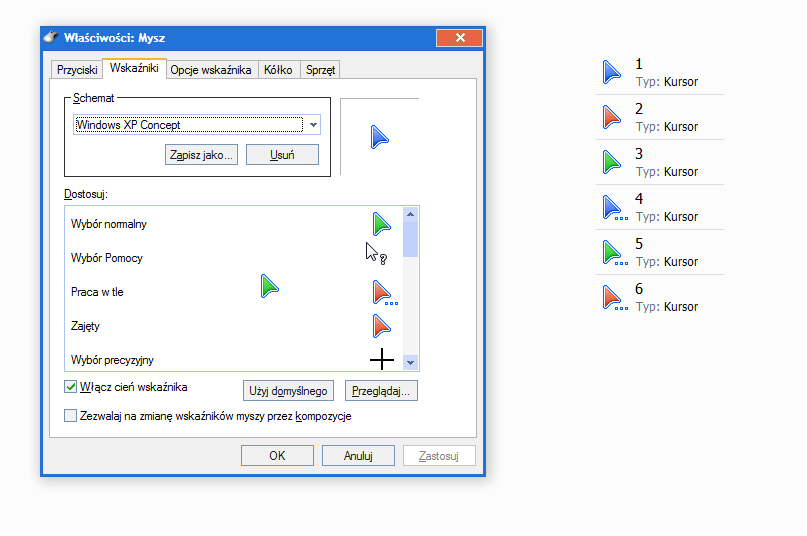Screen dimensions: 807x536
Task: Select the Zajęty text row
Action: pos(85,326)
